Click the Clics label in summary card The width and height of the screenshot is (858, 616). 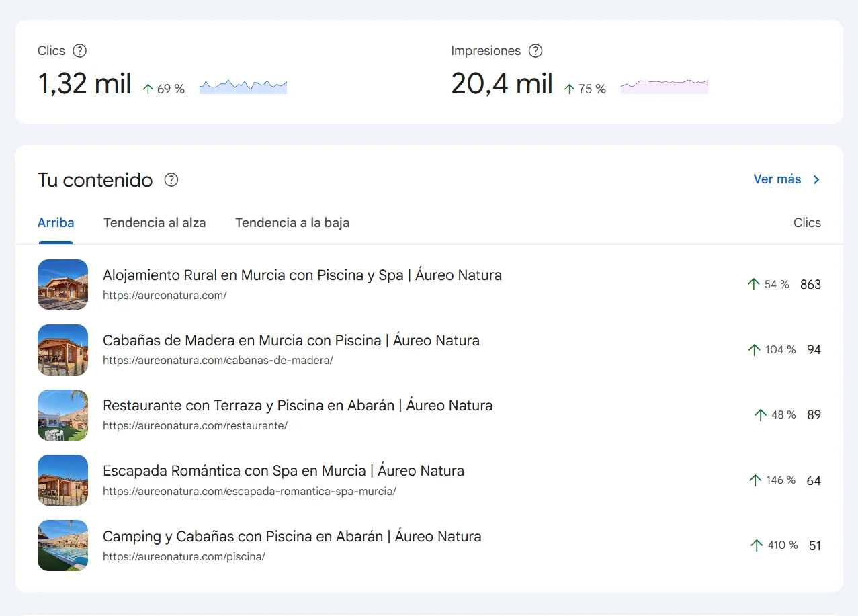[x=51, y=51]
